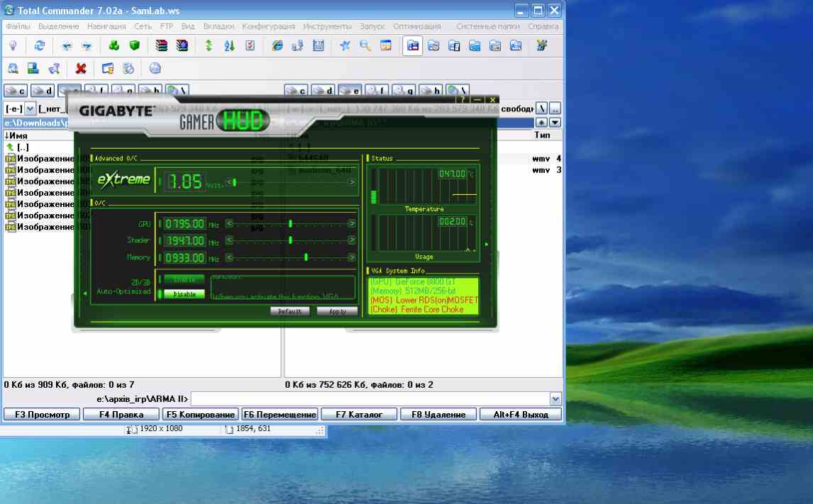Viewport: 813px width, 504px height.
Task: Open the Справка menu
Action: click(543, 26)
